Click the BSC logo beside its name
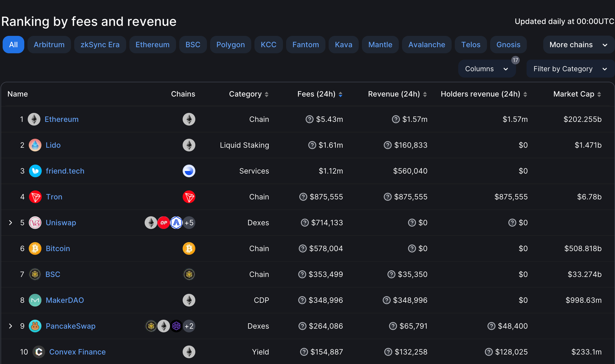 35,274
